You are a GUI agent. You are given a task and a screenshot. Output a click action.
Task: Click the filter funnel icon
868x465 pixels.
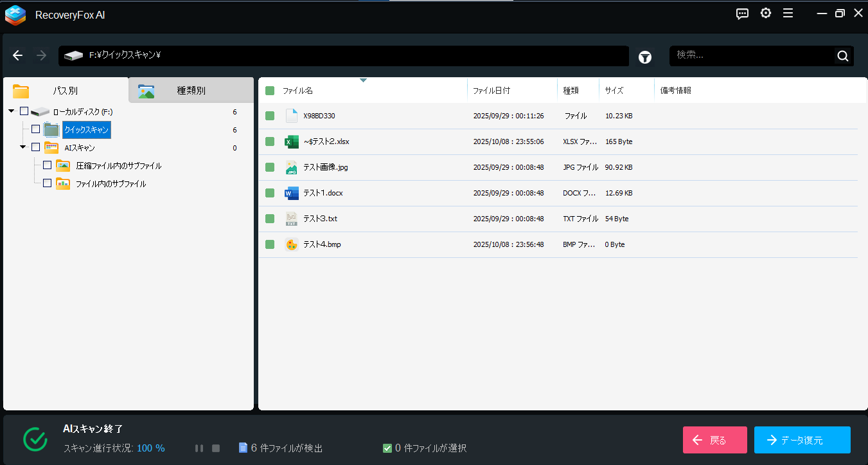pyautogui.click(x=645, y=57)
